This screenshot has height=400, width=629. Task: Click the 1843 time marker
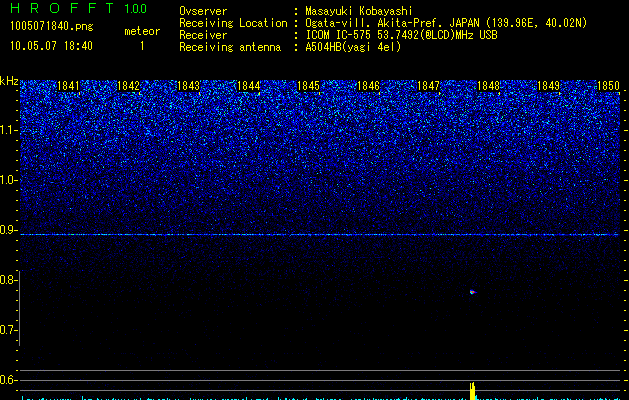[x=188, y=86]
